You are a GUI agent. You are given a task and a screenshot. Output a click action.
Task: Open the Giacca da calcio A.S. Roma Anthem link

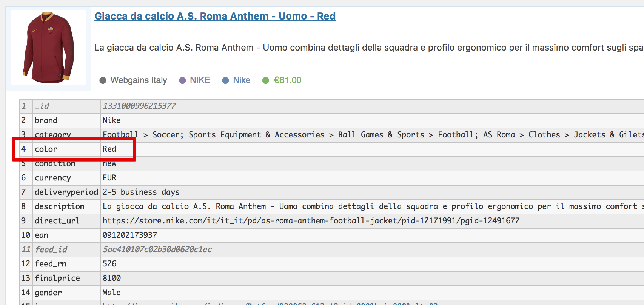pos(215,16)
